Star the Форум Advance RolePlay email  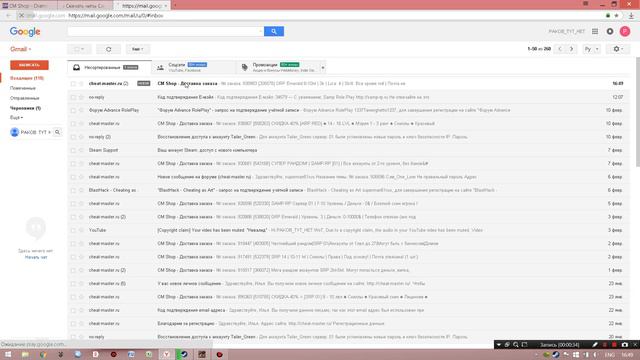[81, 110]
